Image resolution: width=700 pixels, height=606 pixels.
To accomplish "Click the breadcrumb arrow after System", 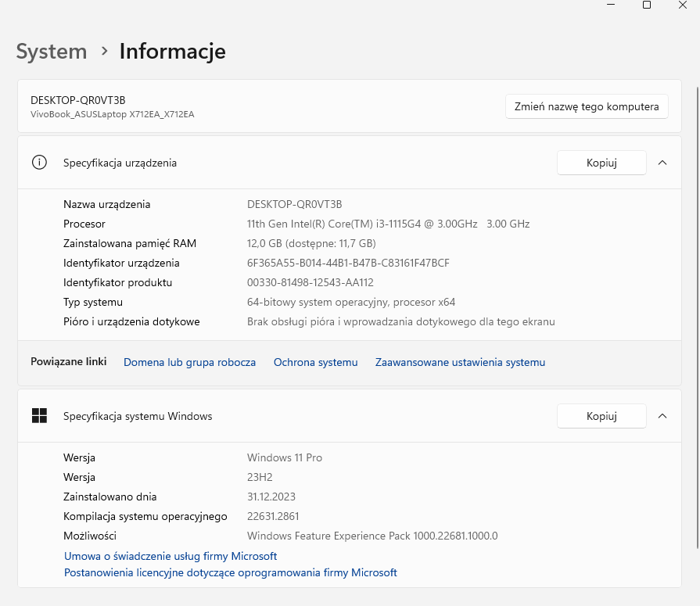I will 104,52.
